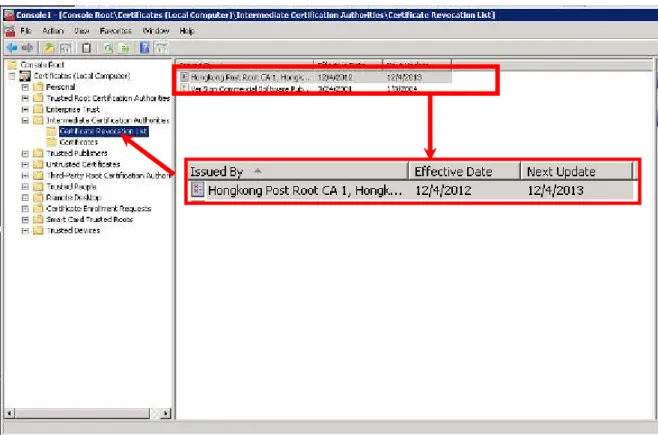The image size is (658, 435).
Task: Open the File menu
Action: pos(26,31)
